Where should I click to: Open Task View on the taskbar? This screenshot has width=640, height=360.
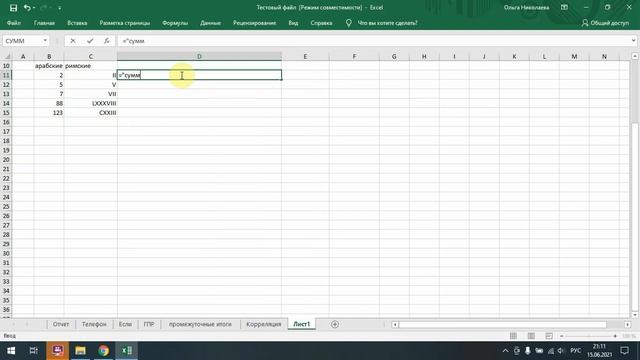pos(33,351)
